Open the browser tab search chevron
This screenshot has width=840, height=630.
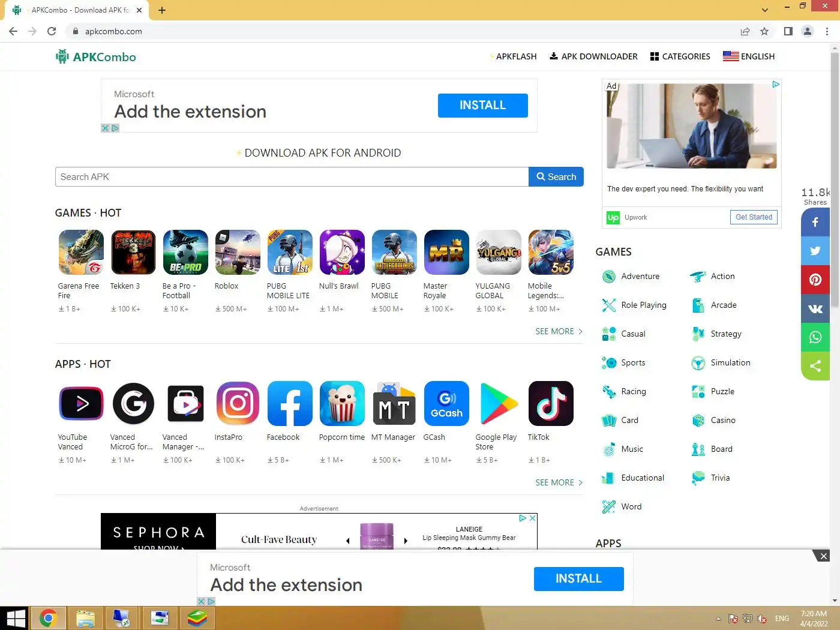click(x=764, y=10)
